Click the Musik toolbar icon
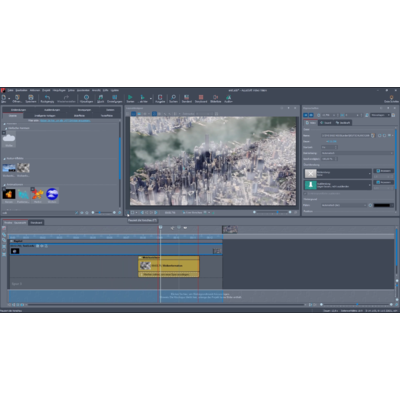Image resolution: width=400 pixels, height=400 pixels. (x=100, y=99)
